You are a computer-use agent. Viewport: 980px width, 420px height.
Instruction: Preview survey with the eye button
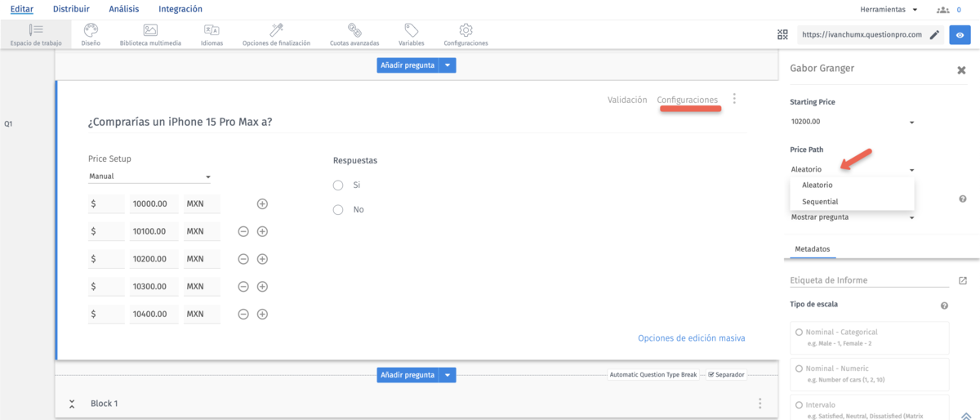click(x=960, y=34)
